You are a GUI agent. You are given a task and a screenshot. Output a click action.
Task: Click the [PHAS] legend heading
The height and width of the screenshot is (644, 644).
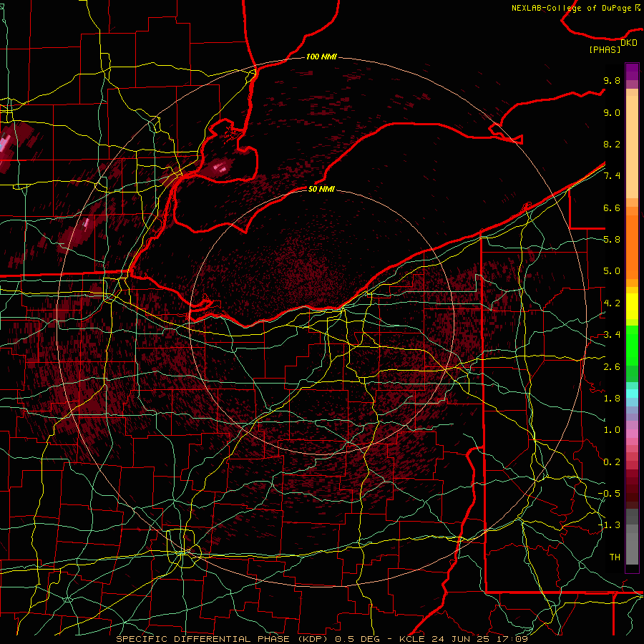(x=605, y=50)
